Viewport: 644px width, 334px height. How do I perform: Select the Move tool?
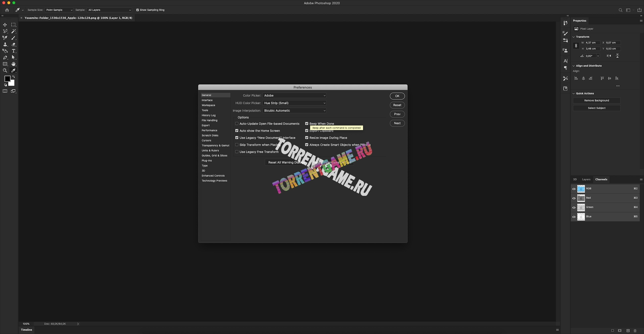[5, 25]
